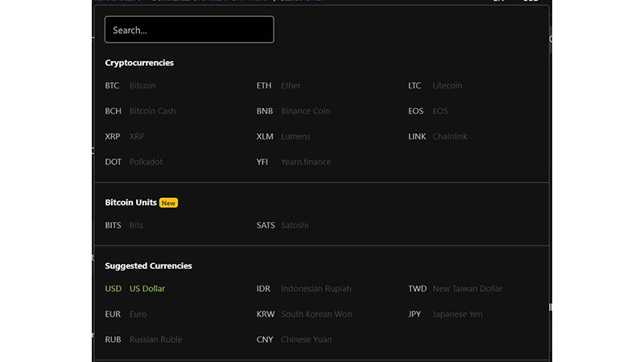Click the yellow New badge
The image size is (644, 362).
(168, 203)
